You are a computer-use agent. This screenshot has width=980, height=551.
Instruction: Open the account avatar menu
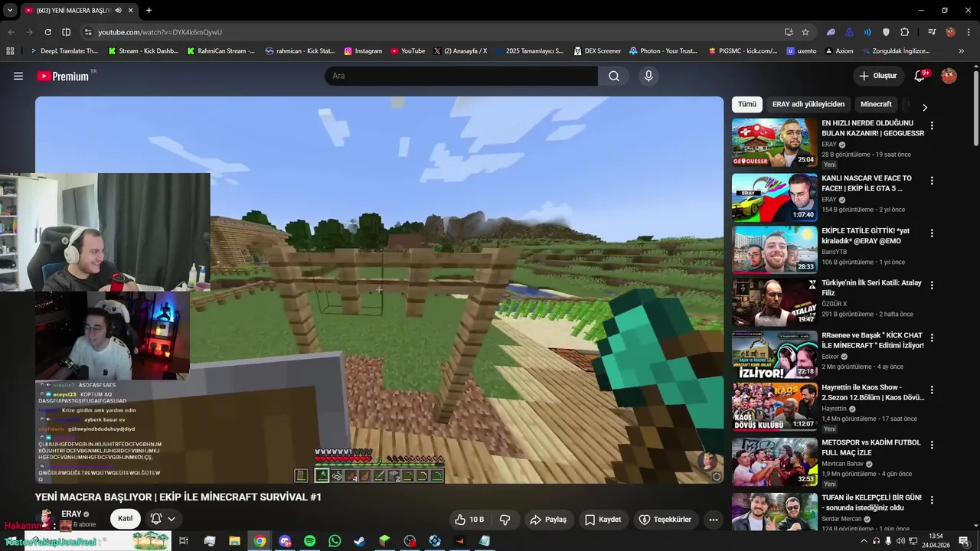pyautogui.click(x=949, y=76)
